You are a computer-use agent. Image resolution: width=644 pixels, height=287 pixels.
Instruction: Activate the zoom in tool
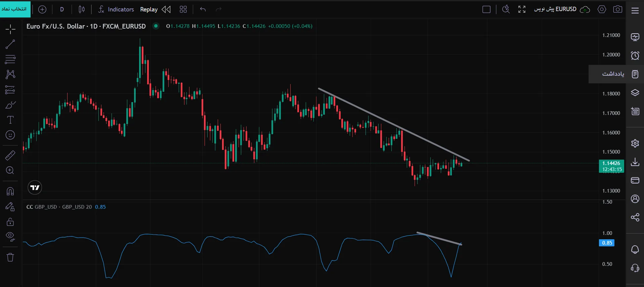coord(10,170)
